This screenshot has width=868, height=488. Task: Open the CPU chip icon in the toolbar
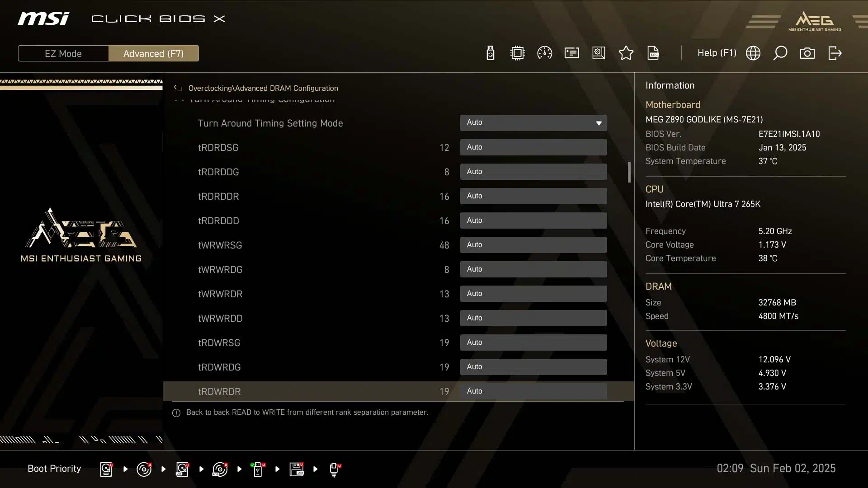click(x=517, y=53)
